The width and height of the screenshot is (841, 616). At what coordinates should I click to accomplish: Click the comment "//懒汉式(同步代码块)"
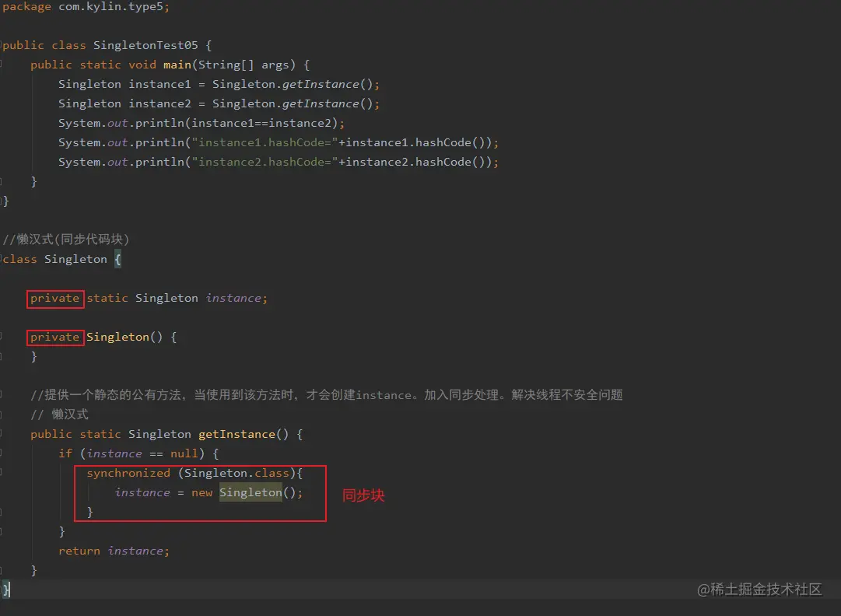pos(66,239)
